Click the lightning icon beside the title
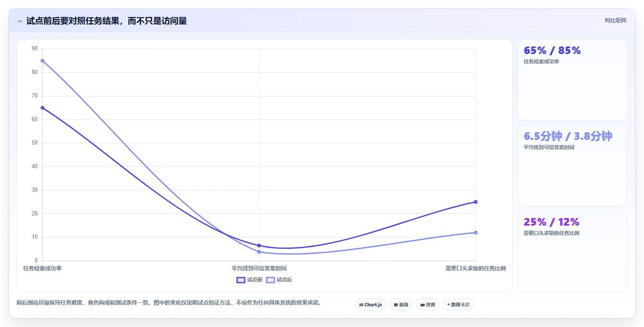This screenshot has height=327, width=644. tap(20, 21)
